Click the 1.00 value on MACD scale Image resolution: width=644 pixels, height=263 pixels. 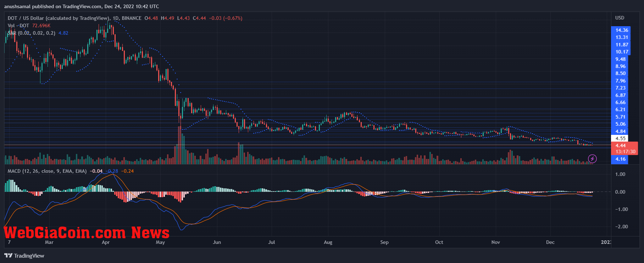point(620,174)
